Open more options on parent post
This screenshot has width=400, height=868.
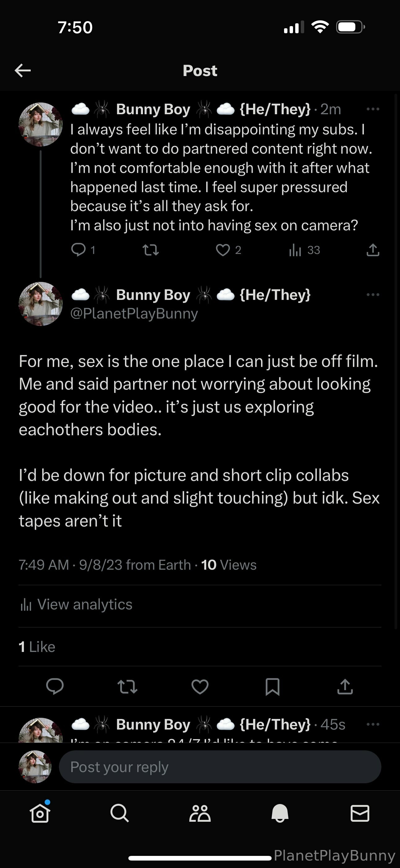pos(373,109)
